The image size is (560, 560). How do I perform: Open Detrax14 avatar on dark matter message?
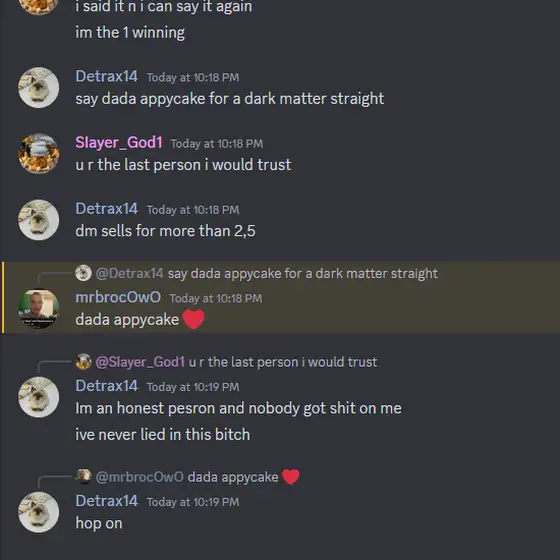[39, 88]
